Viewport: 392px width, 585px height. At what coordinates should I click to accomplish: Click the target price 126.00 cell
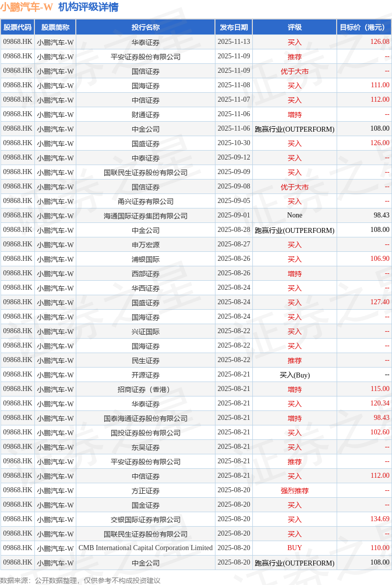coord(364,143)
